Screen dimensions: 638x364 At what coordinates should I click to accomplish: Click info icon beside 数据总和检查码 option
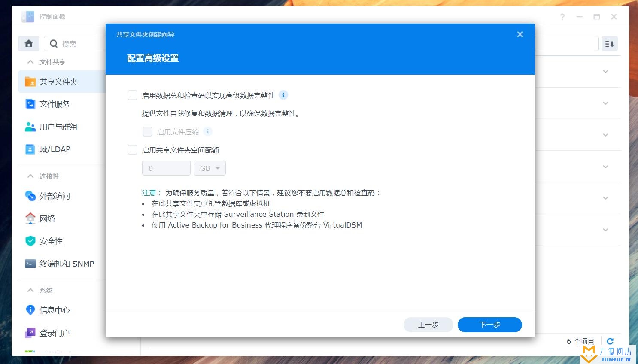pos(283,95)
